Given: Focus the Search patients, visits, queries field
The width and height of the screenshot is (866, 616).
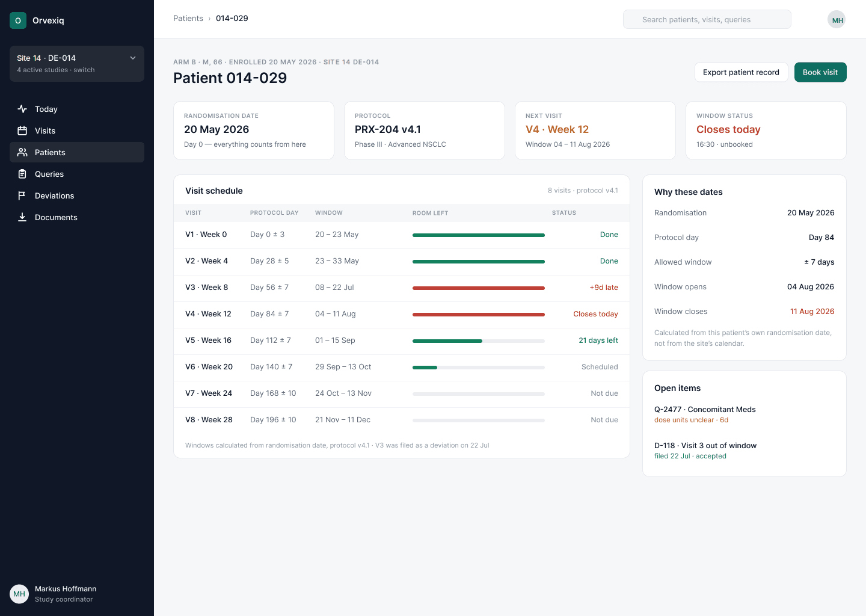Looking at the screenshot, I should click(707, 19).
